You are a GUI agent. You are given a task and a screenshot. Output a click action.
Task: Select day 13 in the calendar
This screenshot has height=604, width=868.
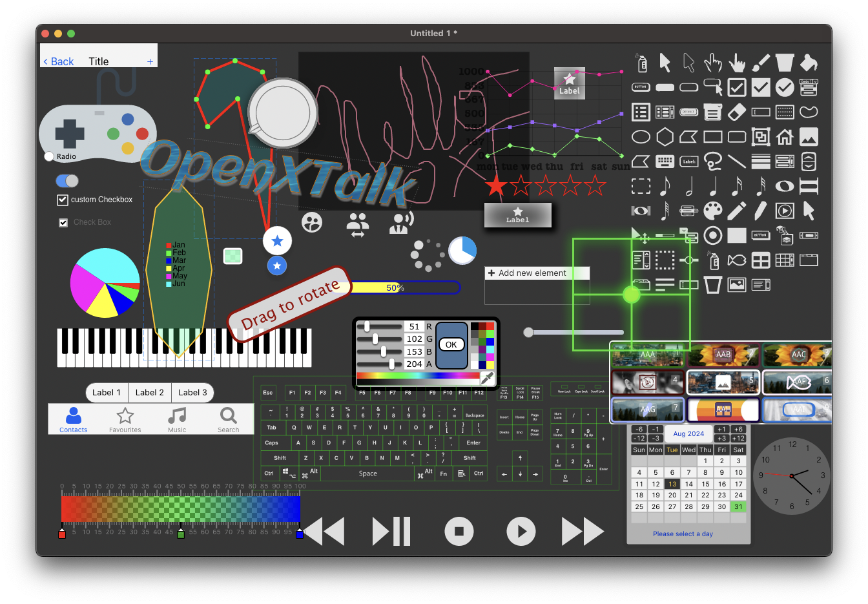point(672,484)
